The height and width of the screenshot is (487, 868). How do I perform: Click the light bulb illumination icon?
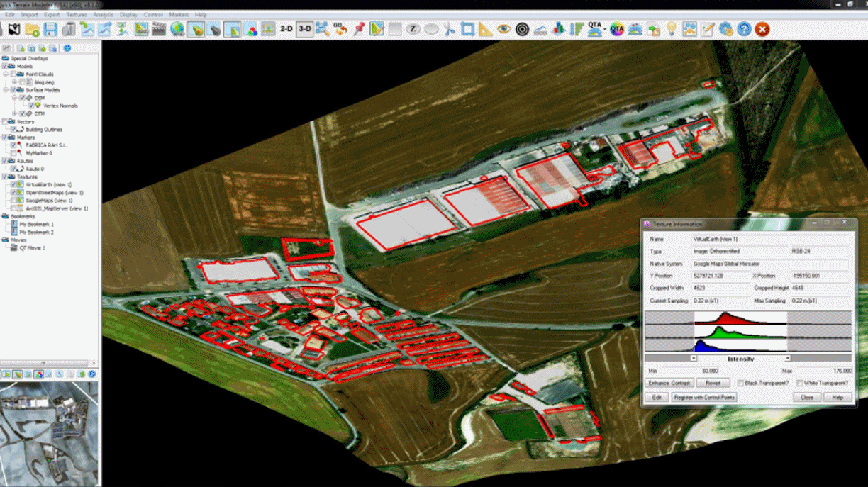point(670,29)
